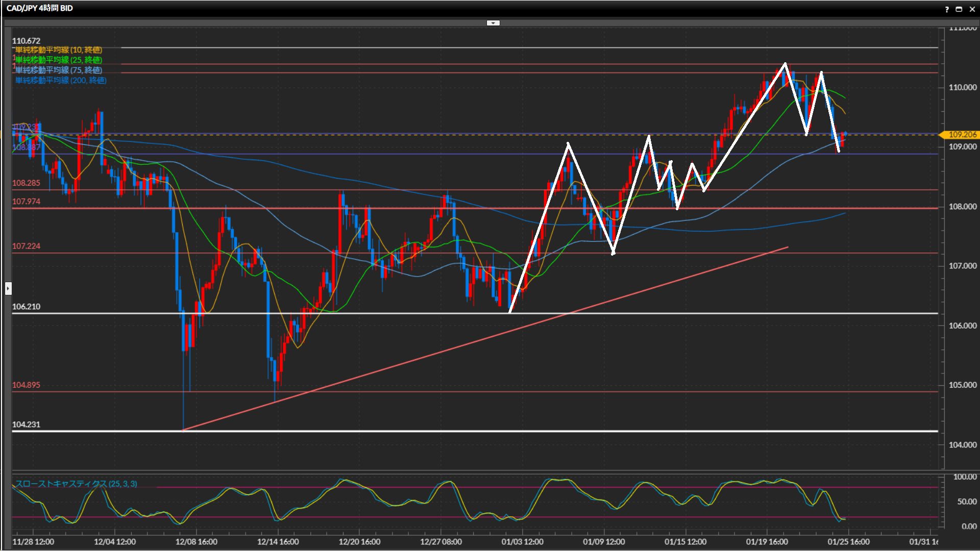Click the 単純移動平均線 (200, 終値) indicator label
Image resolution: width=980 pixels, height=551 pixels.
61,81
